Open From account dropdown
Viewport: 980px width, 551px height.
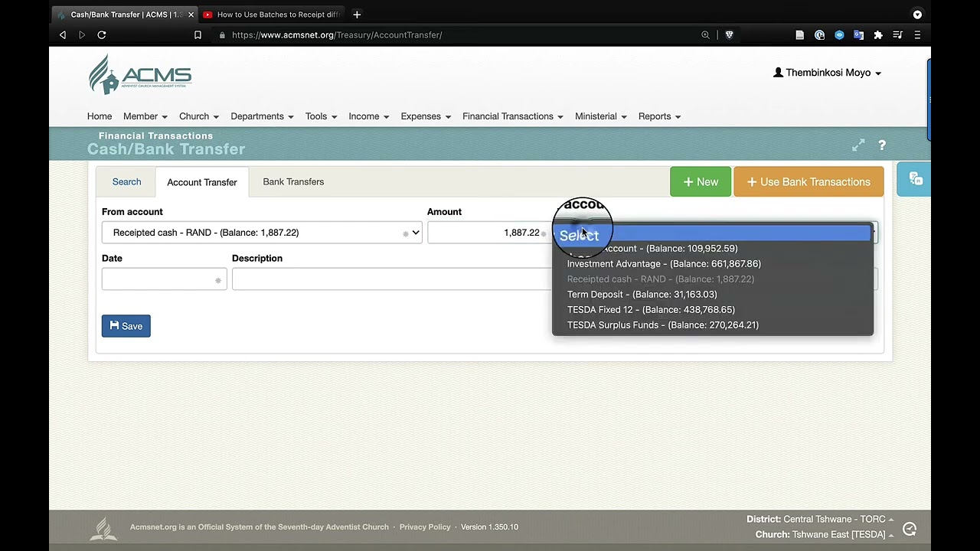coord(262,233)
